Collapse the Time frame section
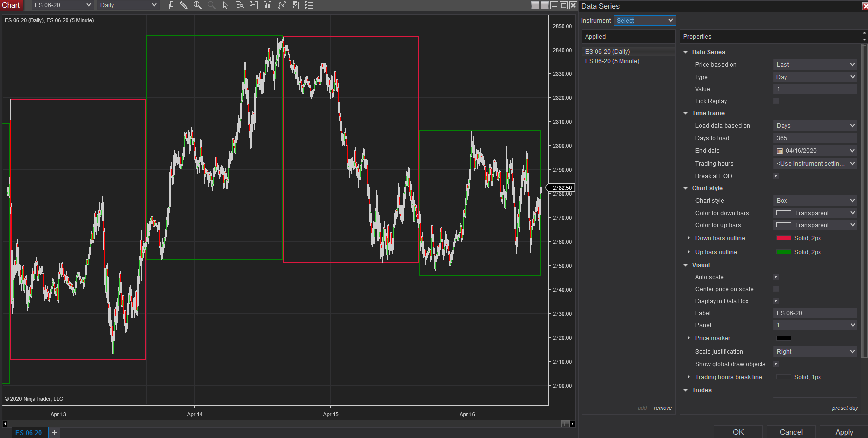 686,113
